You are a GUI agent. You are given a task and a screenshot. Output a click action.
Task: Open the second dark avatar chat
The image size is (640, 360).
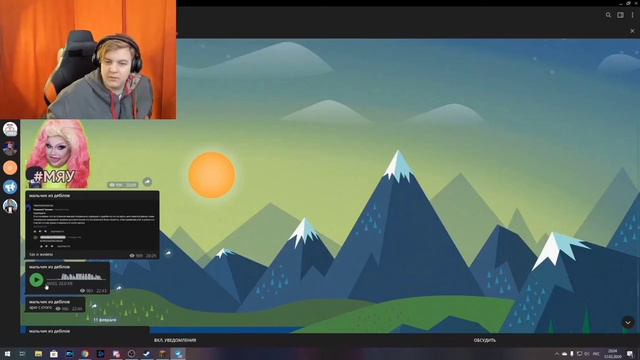(x=10, y=149)
